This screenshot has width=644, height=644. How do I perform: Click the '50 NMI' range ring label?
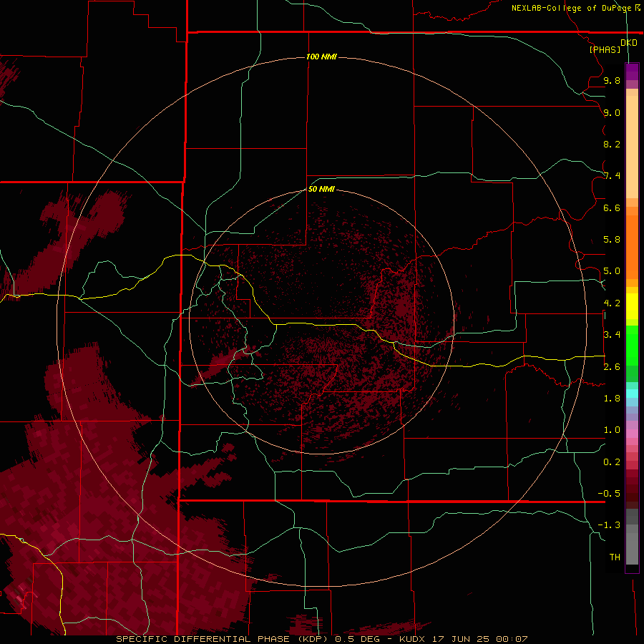[x=321, y=189]
